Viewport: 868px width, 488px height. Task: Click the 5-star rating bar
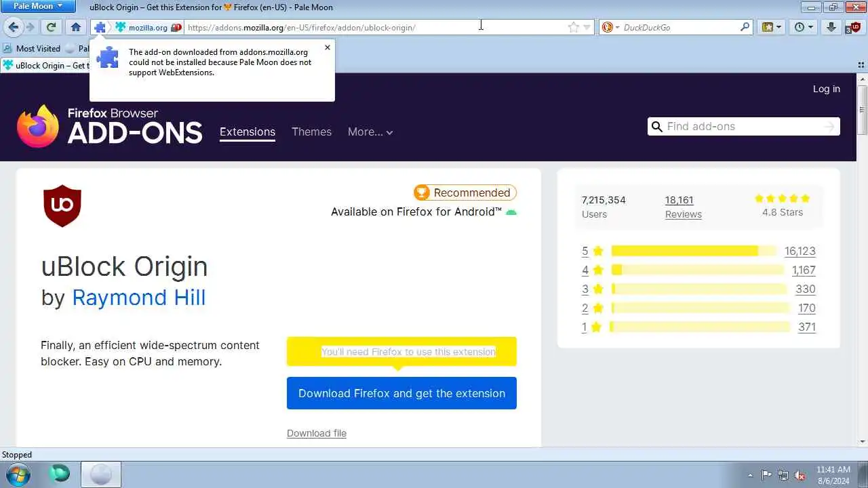pyautogui.click(x=693, y=251)
